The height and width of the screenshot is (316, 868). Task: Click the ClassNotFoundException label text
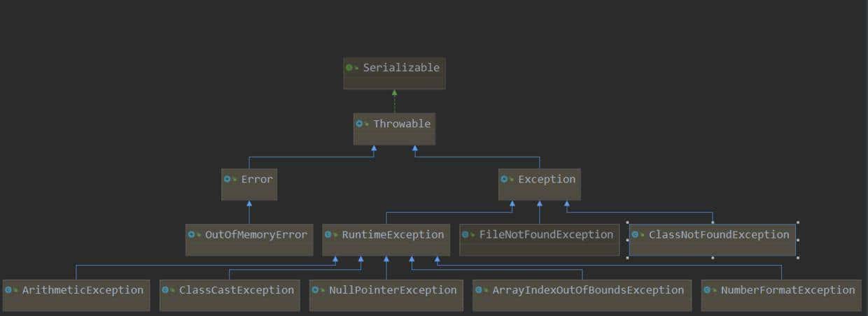(x=719, y=235)
